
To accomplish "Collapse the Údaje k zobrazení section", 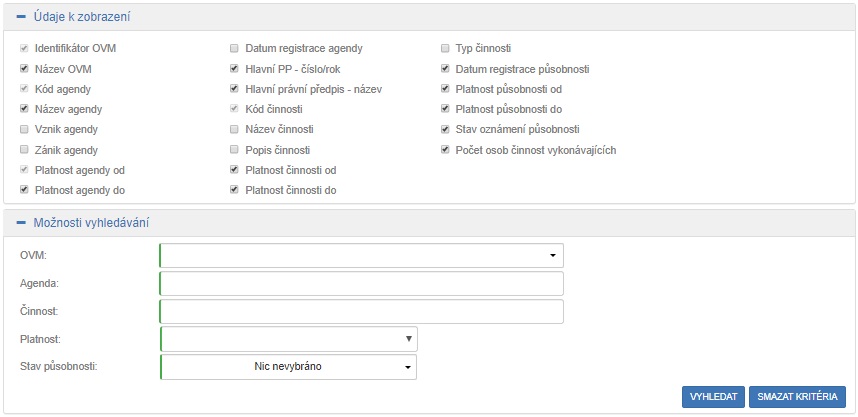I will [21, 17].
